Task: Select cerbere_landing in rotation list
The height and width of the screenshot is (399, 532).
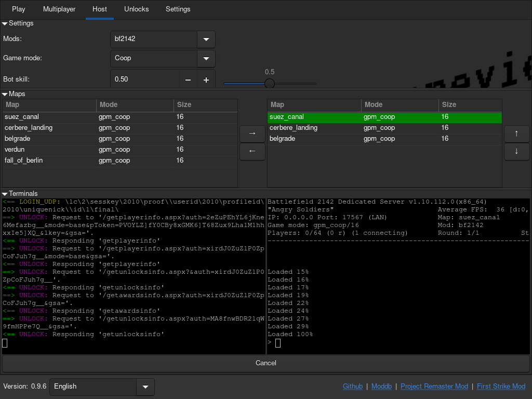Action: tap(384, 128)
